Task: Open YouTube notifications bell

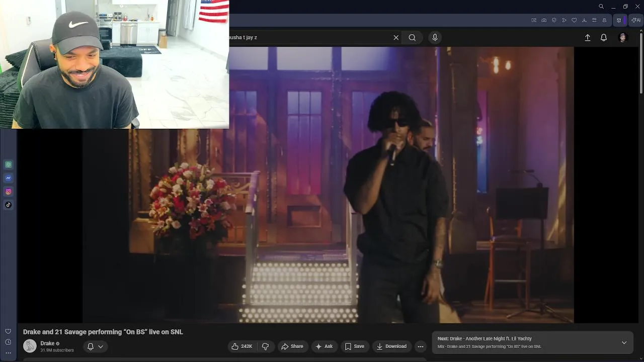Action: pyautogui.click(x=604, y=38)
